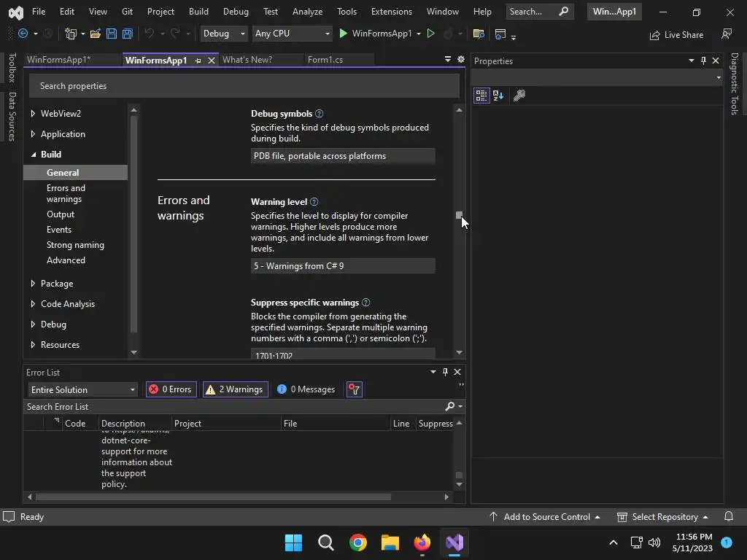Click the New Project toolbar icon
This screenshot has height=560, width=747.
tap(71, 34)
